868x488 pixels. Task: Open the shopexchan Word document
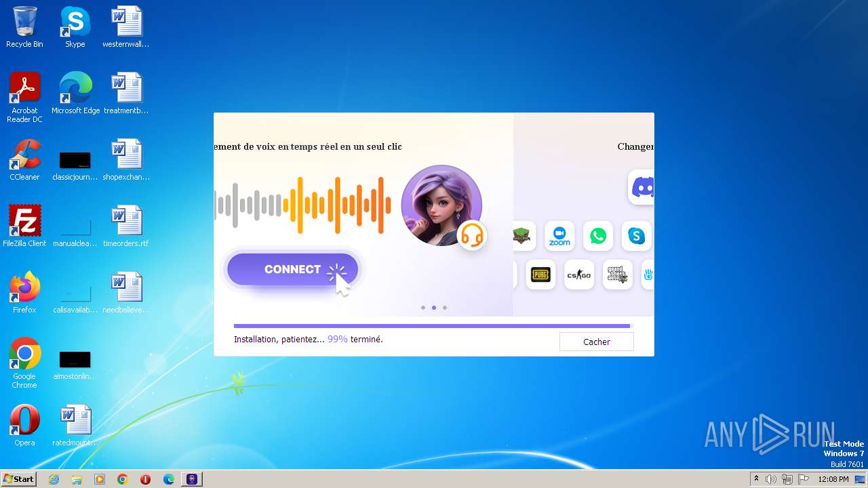126,160
